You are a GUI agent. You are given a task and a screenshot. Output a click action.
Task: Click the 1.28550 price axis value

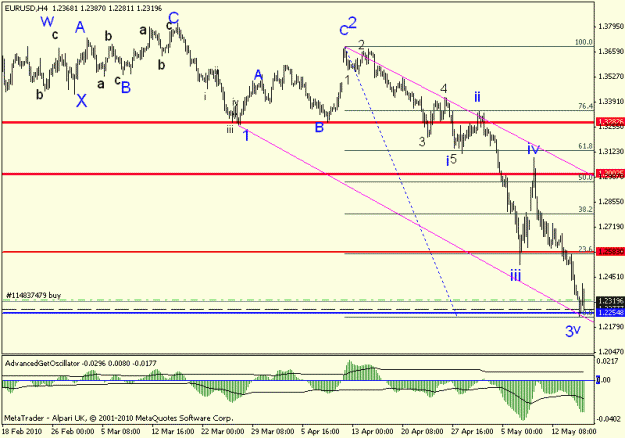610,202
